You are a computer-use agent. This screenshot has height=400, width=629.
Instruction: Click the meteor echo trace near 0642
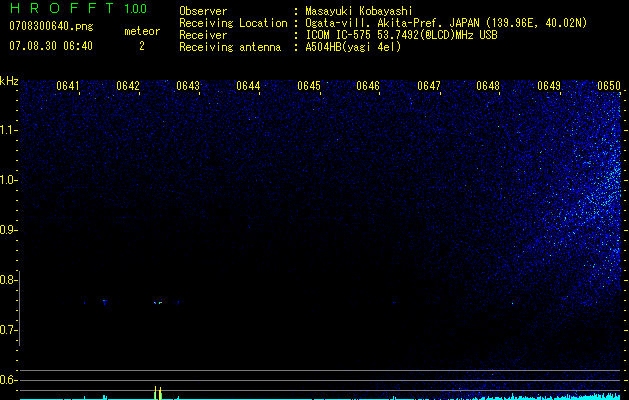point(158,303)
